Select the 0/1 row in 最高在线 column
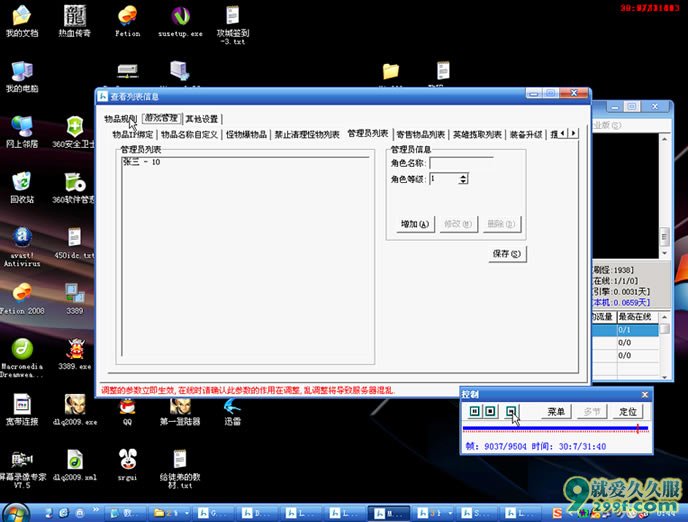 638,329
